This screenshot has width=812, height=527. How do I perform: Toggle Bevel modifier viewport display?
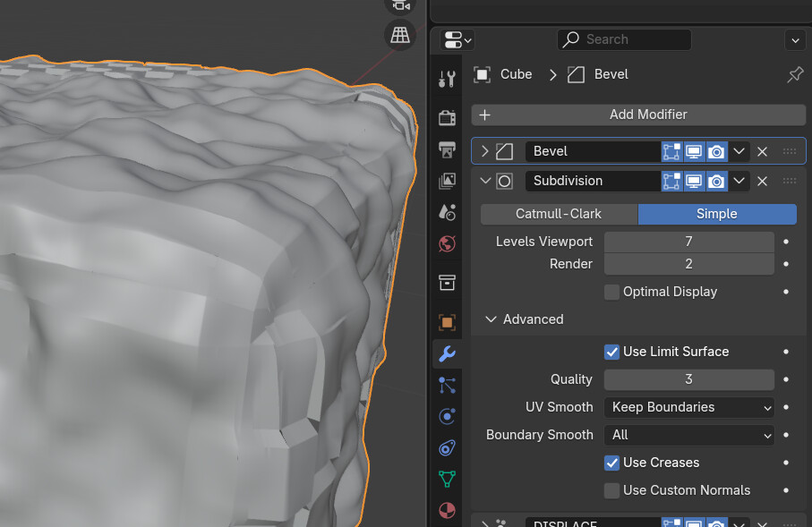694,152
